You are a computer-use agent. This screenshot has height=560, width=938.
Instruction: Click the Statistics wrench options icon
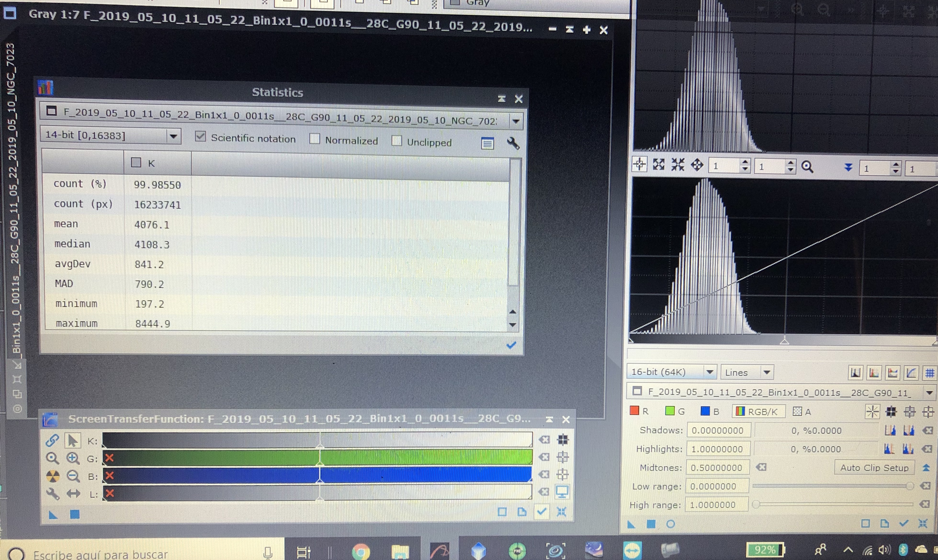513,143
